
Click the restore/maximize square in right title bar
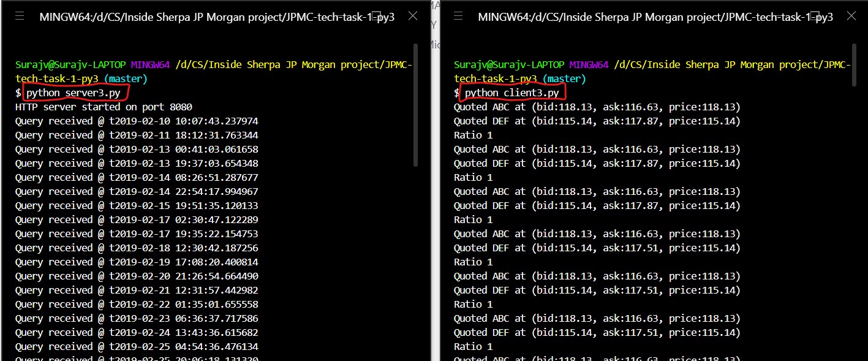click(816, 17)
